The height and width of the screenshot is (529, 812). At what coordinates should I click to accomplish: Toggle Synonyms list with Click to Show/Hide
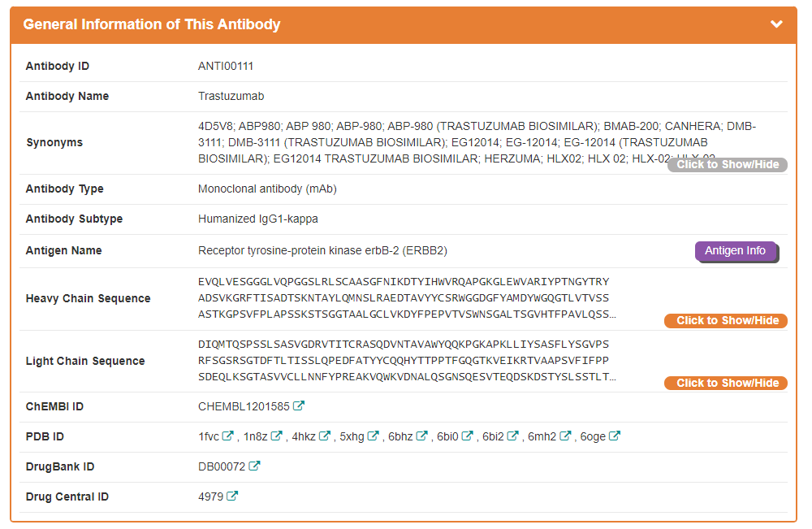[728, 165]
